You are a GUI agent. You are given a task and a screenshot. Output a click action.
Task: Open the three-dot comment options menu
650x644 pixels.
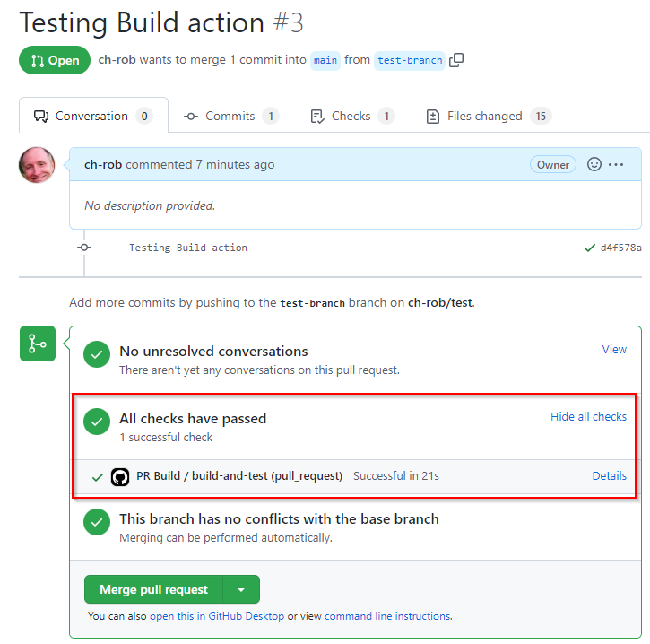tap(616, 165)
